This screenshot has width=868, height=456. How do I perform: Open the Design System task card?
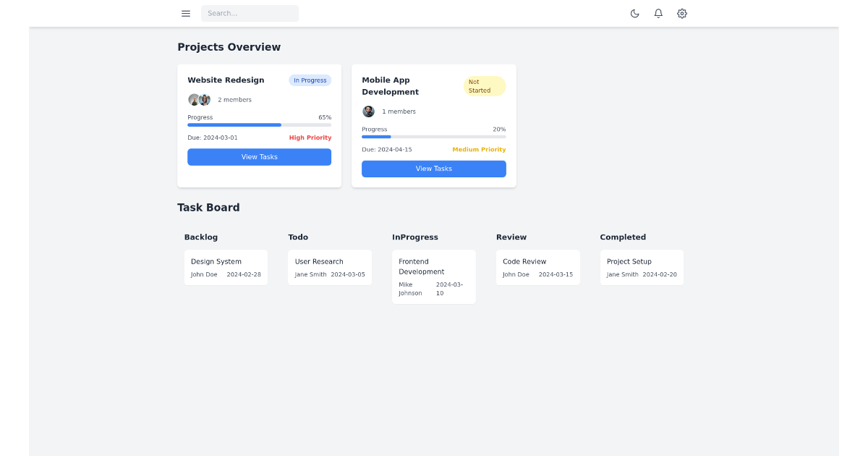tap(226, 267)
